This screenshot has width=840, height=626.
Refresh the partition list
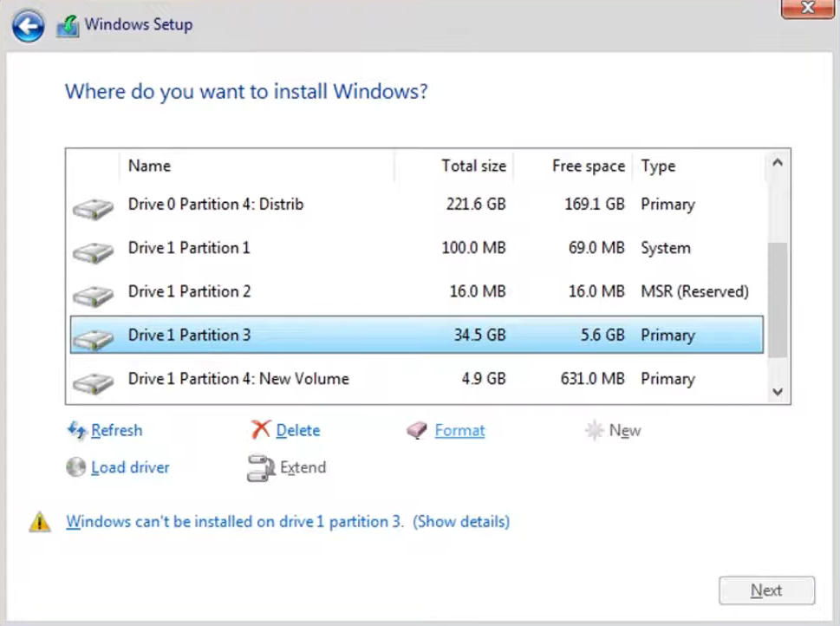pos(116,430)
